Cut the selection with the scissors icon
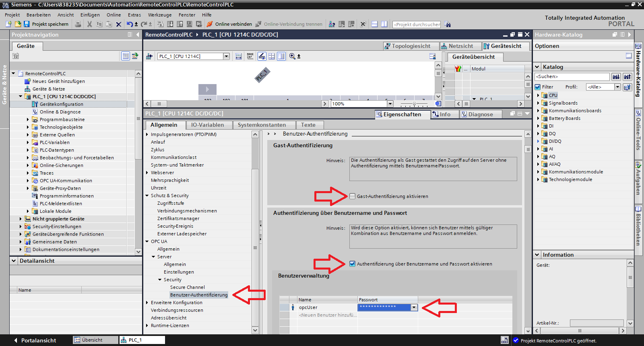The height and width of the screenshot is (346, 644). pos(89,24)
